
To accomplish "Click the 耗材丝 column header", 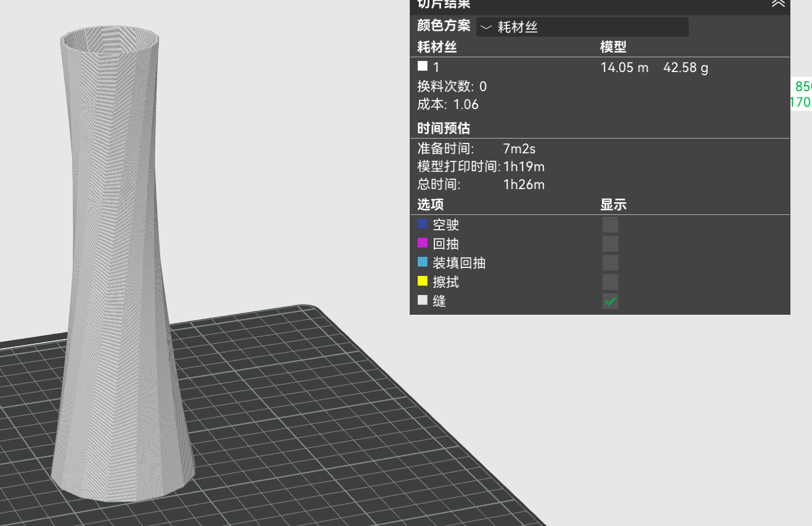I will pyautogui.click(x=437, y=47).
